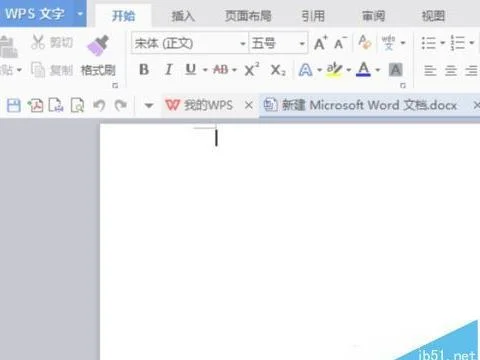
Task: Toggle bold formatting
Action: tap(144, 70)
